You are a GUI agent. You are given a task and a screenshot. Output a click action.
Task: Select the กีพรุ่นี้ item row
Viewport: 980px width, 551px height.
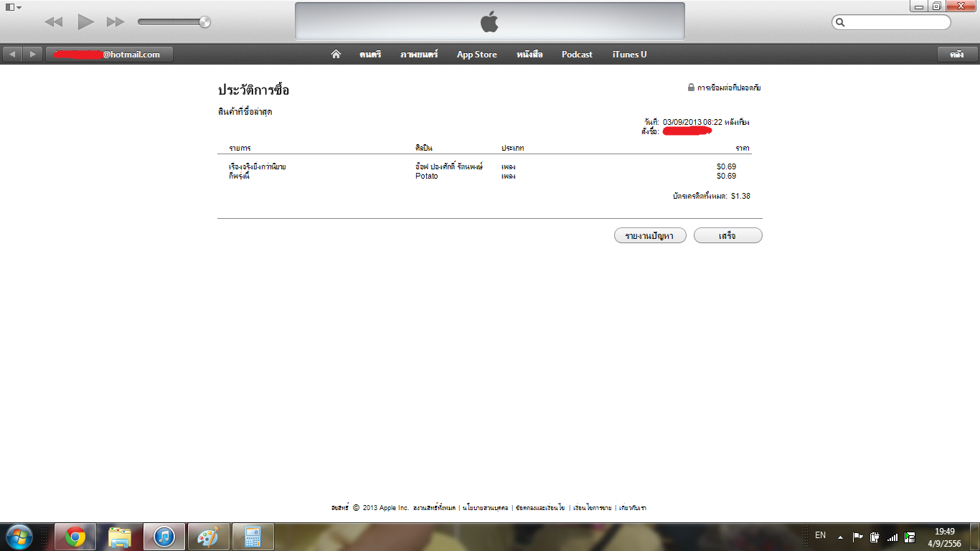point(484,176)
